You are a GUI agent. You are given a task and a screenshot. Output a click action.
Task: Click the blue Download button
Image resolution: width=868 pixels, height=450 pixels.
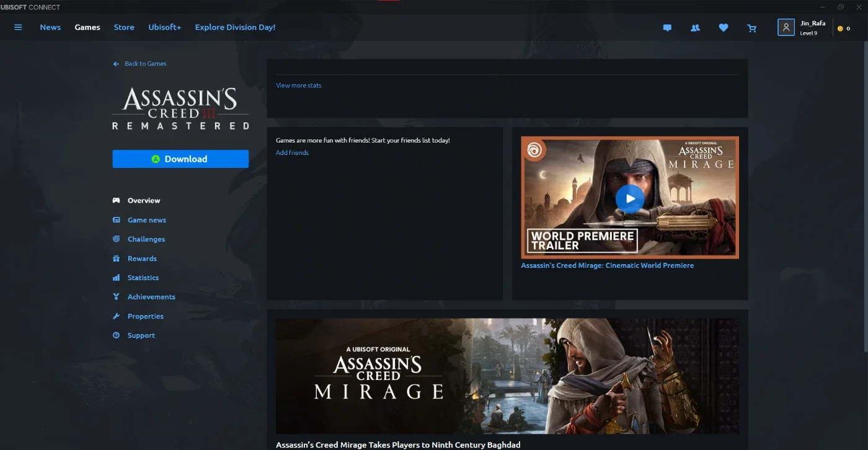point(180,159)
